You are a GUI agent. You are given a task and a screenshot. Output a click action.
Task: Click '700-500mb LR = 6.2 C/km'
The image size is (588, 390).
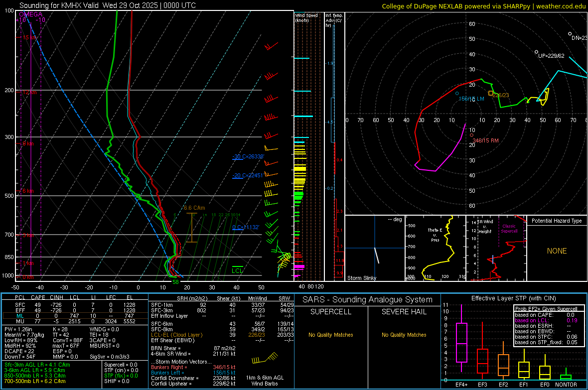coord(35,381)
